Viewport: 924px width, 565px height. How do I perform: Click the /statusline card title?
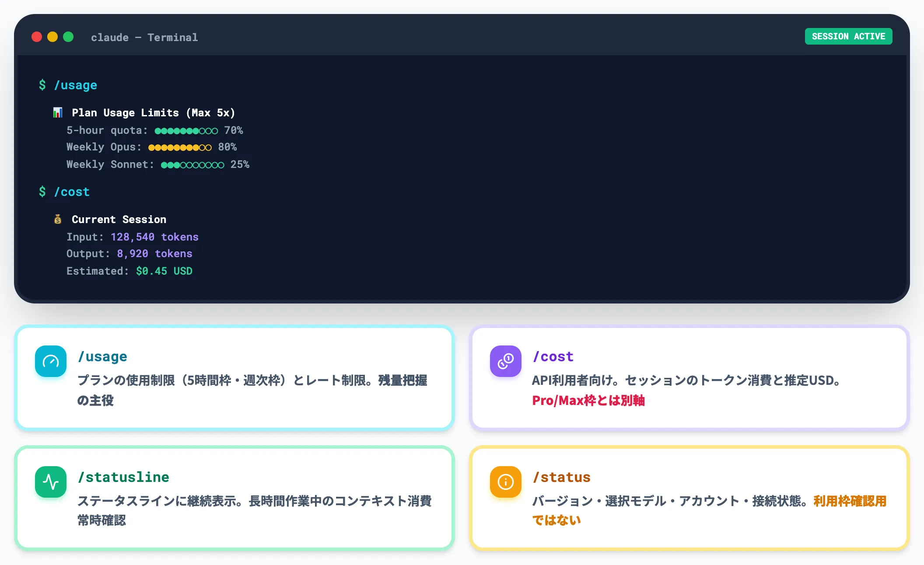point(123,477)
